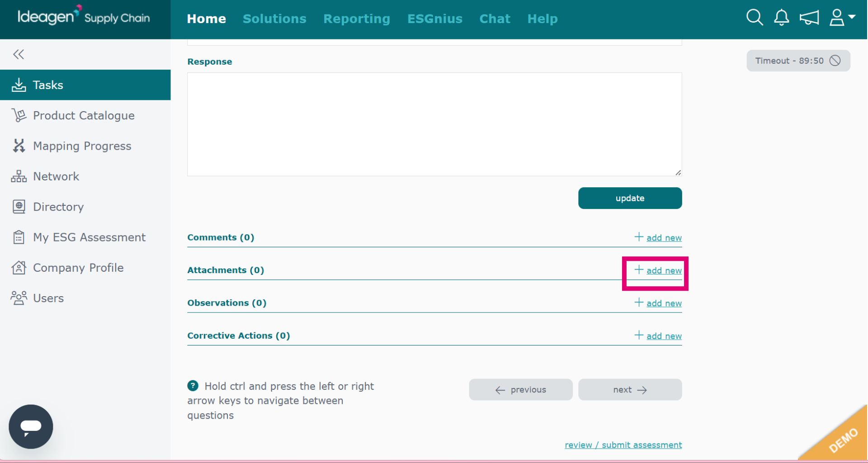Click the Observations (0) heading
This screenshot has height=463, width=868.
coord(227,302)
